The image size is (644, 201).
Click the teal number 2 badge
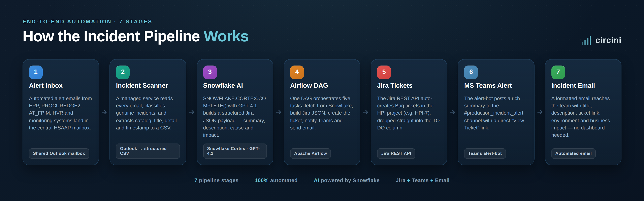[123, 72]
